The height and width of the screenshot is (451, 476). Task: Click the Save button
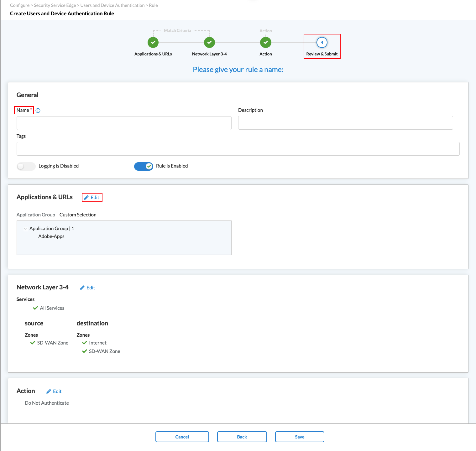pyautogui.click(x=299, y=437)
